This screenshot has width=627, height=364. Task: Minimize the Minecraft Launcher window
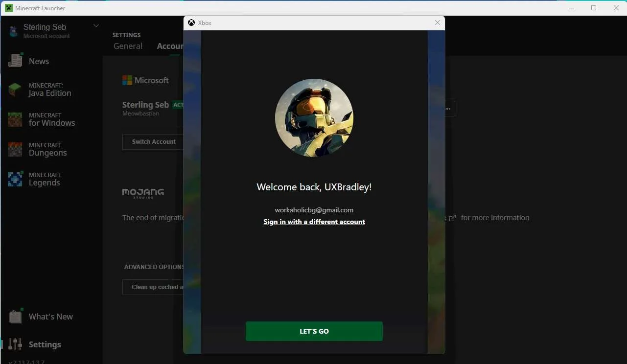click(571, 8)
